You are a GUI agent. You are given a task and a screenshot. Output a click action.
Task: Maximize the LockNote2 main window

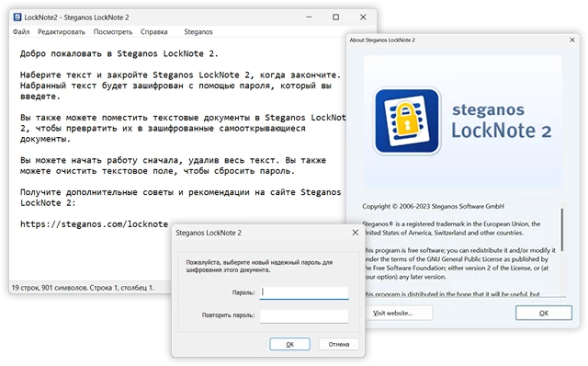pyautogui.click(x=336, y=17)
